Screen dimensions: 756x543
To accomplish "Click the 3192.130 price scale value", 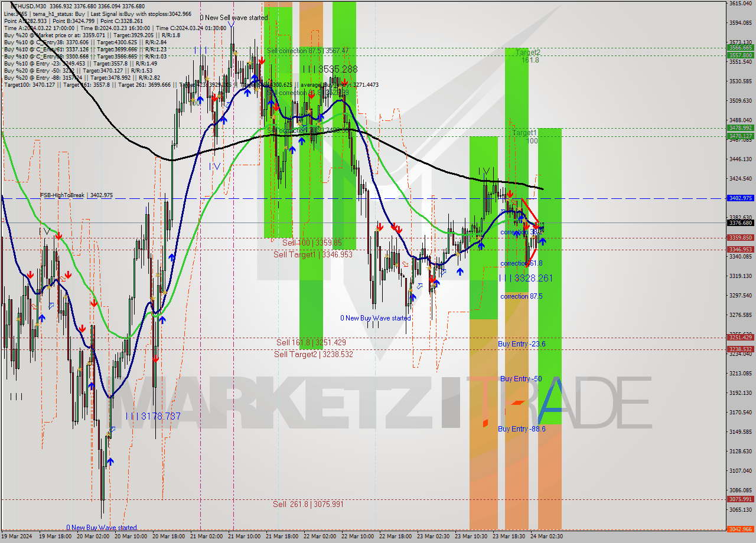I will [x=740, y=392].
